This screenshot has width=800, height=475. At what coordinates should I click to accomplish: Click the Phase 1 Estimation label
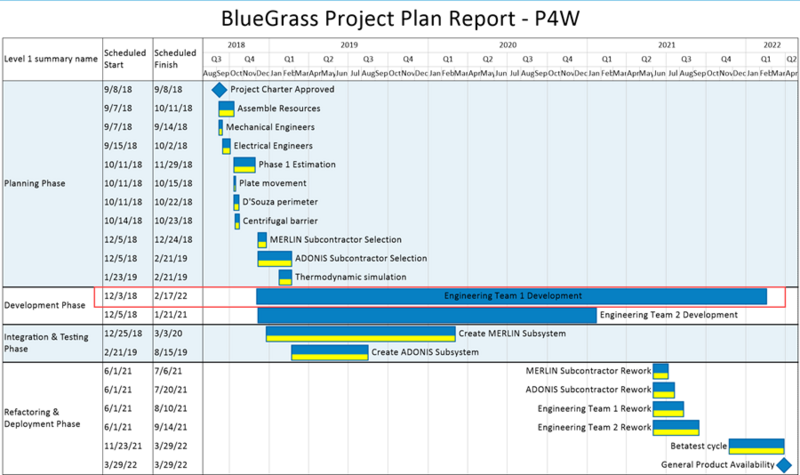[x=297, y=165]
